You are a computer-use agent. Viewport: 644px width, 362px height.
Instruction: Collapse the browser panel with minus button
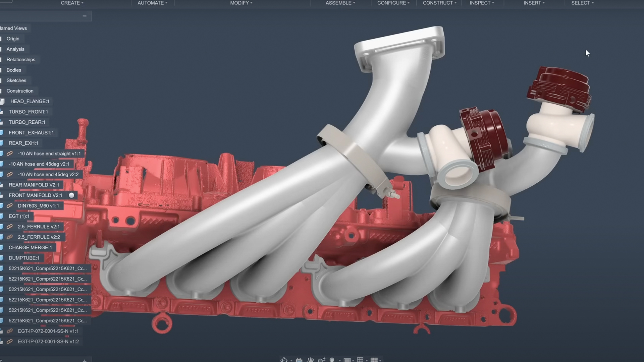(x=85, y=16)
